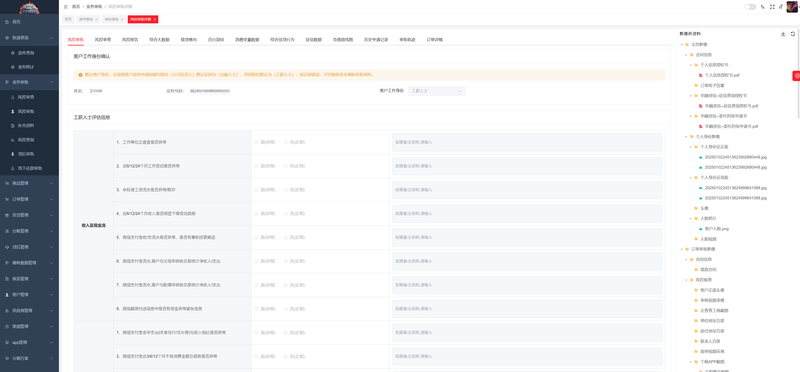Select 是(异常) for item 8 微信截屏对话信息
Screen dimensions: 800x372
pyautogui.click(x=256, y=309)
